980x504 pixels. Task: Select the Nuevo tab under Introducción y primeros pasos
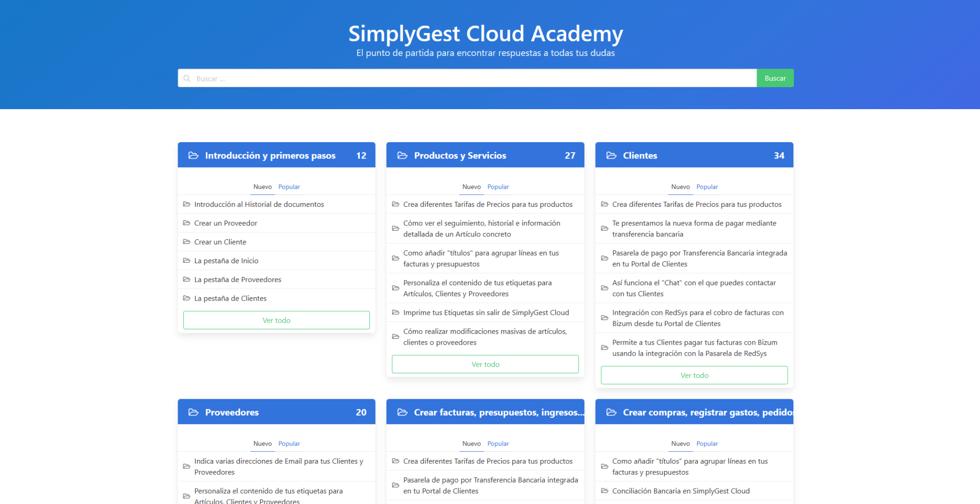[262, 187]
